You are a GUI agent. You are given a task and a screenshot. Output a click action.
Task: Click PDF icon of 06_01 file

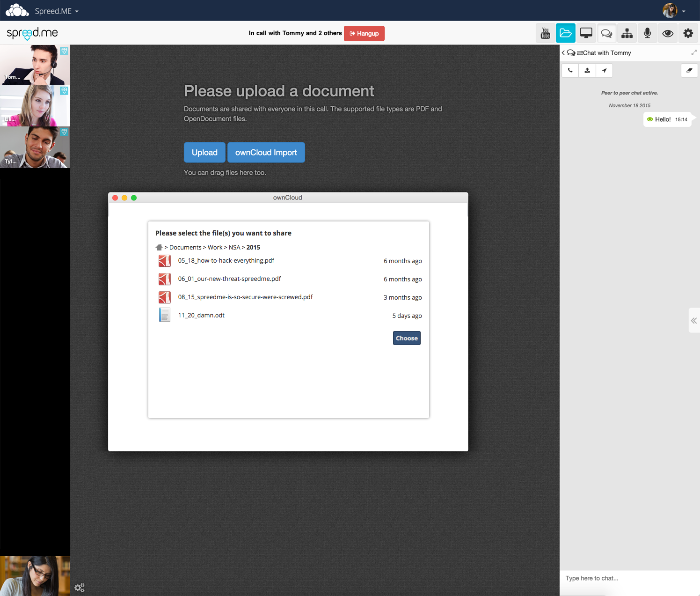point(165,279)
